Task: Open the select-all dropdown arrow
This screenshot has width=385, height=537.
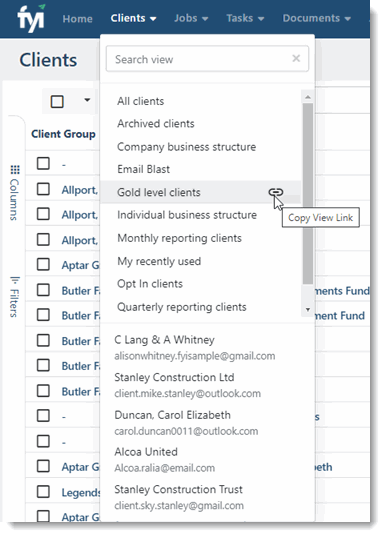Action: (87, 100)
